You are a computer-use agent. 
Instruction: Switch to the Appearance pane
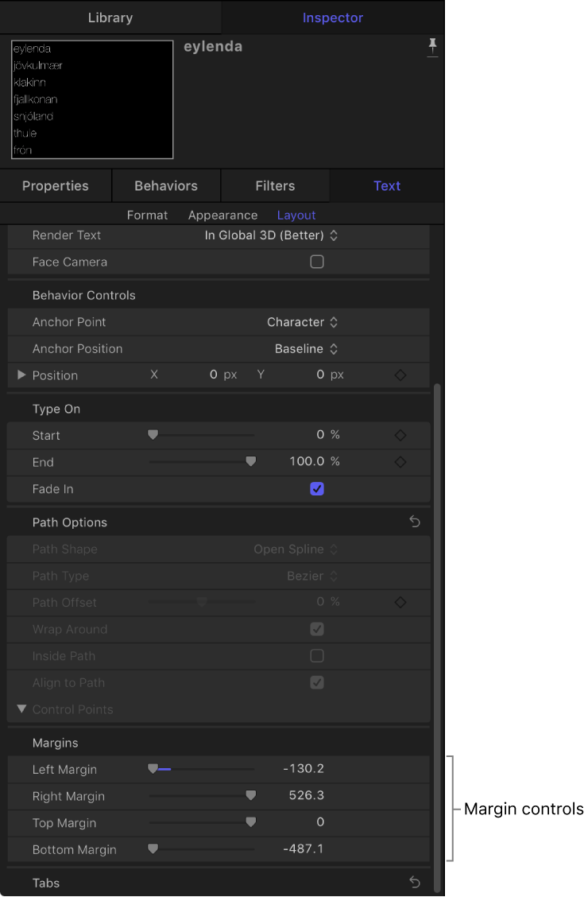(x=222, y=215)
